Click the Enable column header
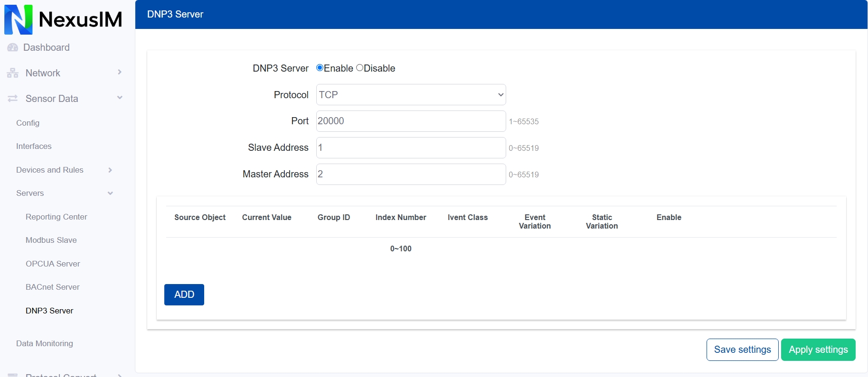The image size is (868, 377). 669,217
